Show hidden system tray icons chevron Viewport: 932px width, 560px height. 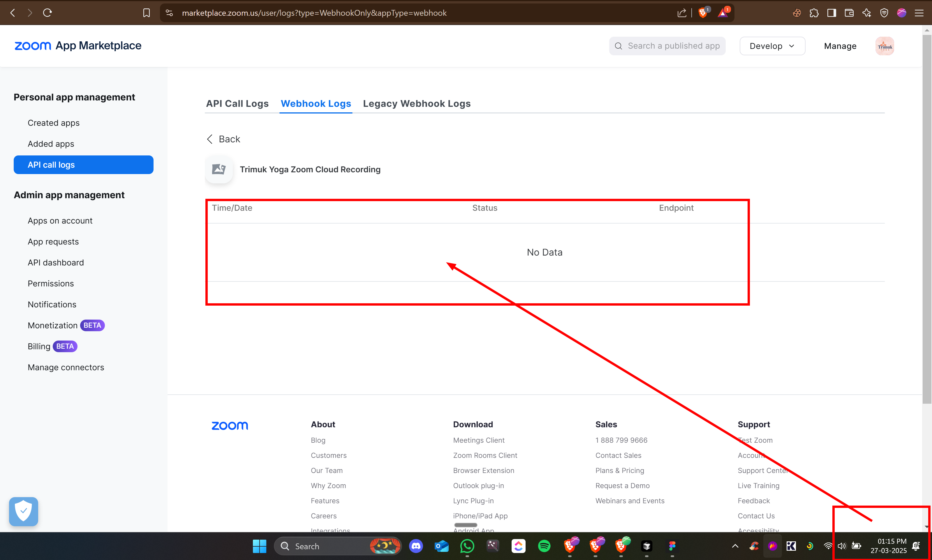click(x=735, y=546)
